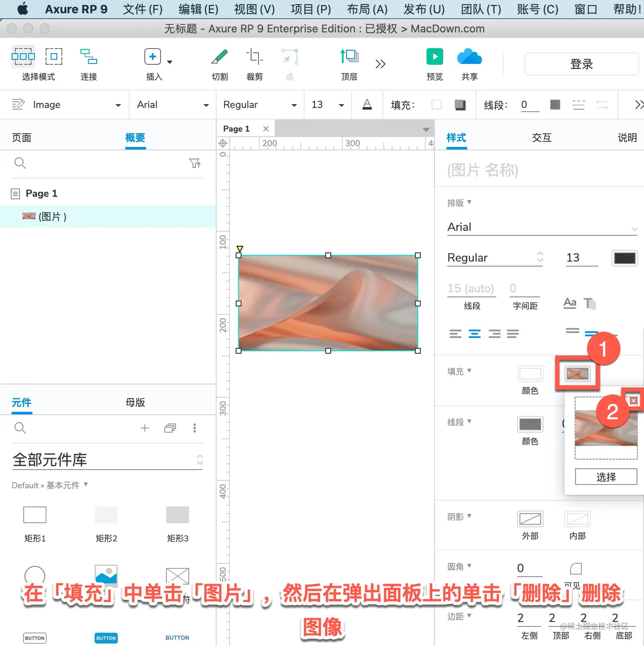Screen dimensions: 644x646
Task: Click the 登录 login button
Action: click(x=581, y=64)
